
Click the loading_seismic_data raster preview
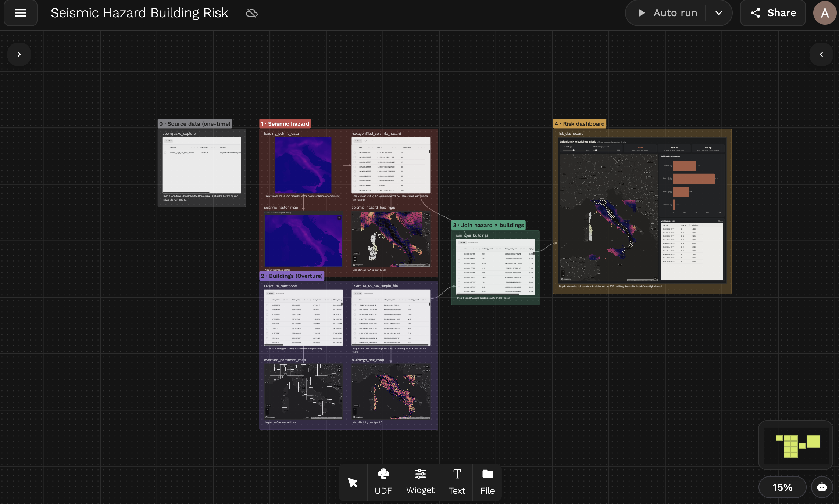tap(303, 165)
